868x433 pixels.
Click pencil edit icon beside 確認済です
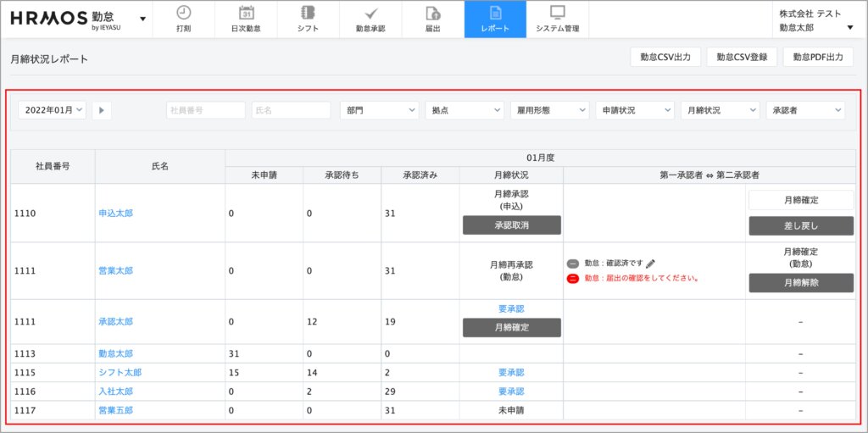pos(650,264)
